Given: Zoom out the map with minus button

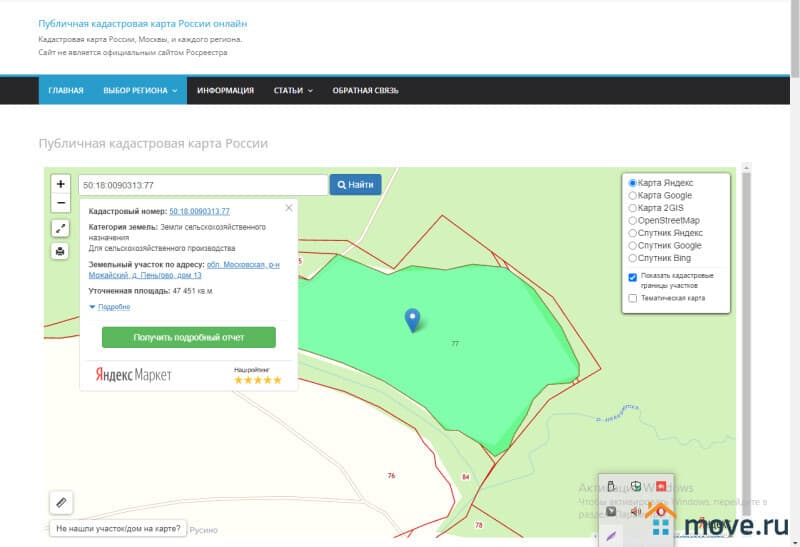Looking at the screenshot, I should point(60,203).
